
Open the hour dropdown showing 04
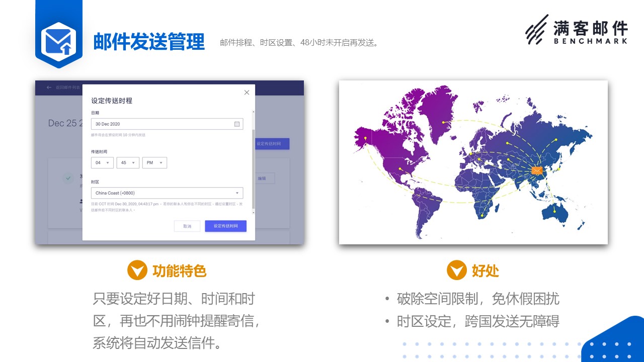pos(102,162)
